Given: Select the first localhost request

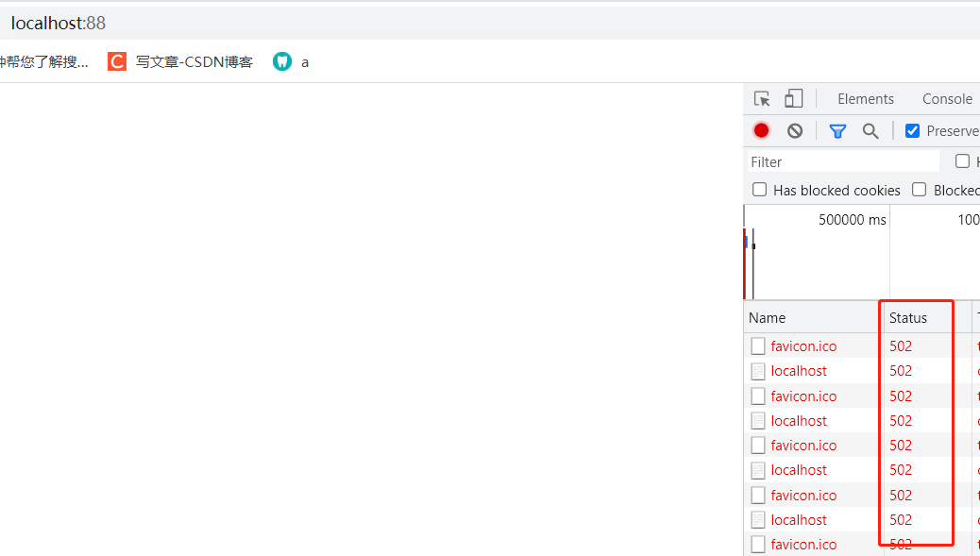Looking at the screenshot, I should click(x=798, y=371).
